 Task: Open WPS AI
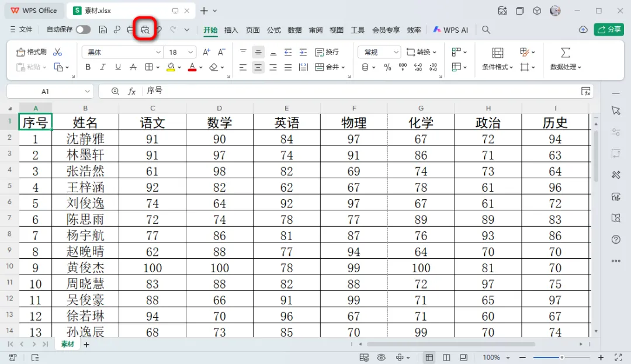[x=450, y=30]
